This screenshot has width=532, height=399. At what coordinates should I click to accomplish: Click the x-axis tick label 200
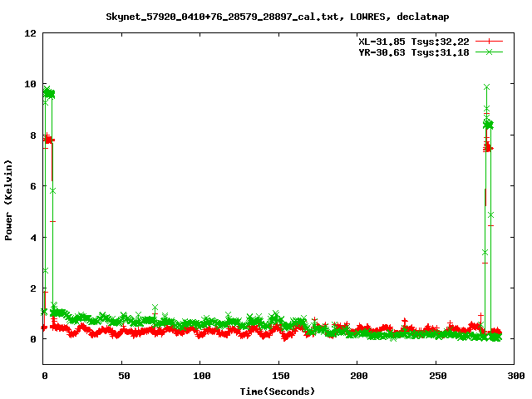point(359,376)
